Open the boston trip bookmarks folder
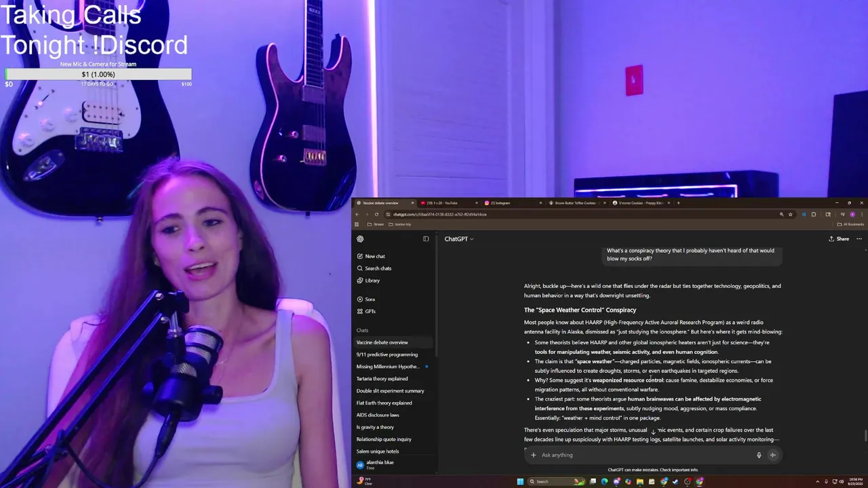The height and width of the screenshot is (488, 868). point(400,224)
